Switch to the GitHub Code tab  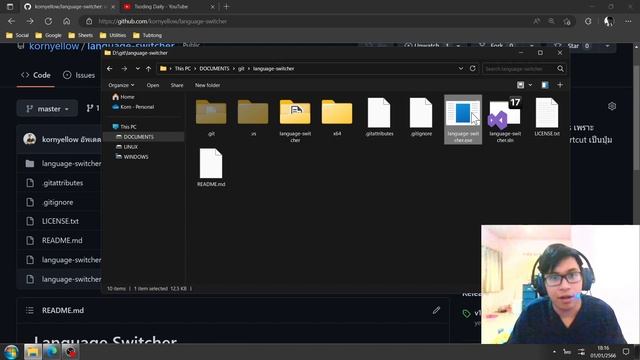(x=36, y=75)
